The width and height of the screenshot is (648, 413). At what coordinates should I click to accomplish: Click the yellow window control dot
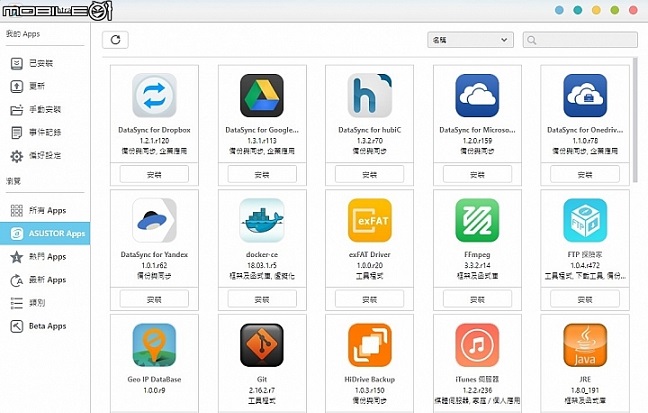click(596, 10)
